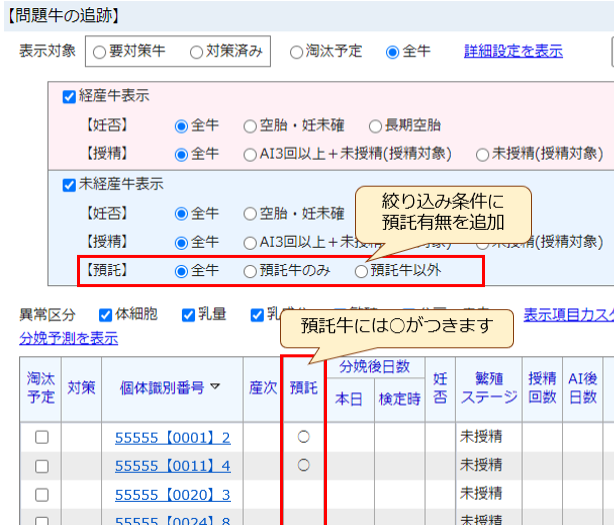Toggle the 未経産牛表示 checkbox
This screenshot has height=525, width=614.
click(69, 185)
